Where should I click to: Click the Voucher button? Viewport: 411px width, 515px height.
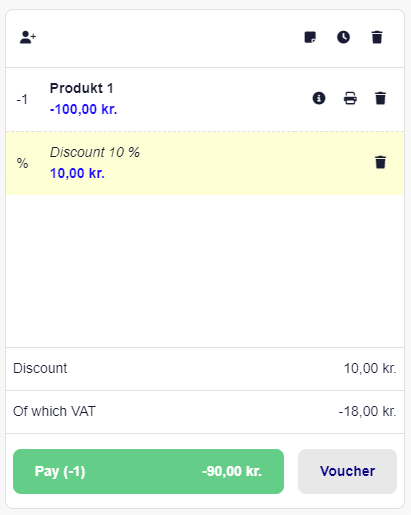pyautogui.click(x=347, y=471)
